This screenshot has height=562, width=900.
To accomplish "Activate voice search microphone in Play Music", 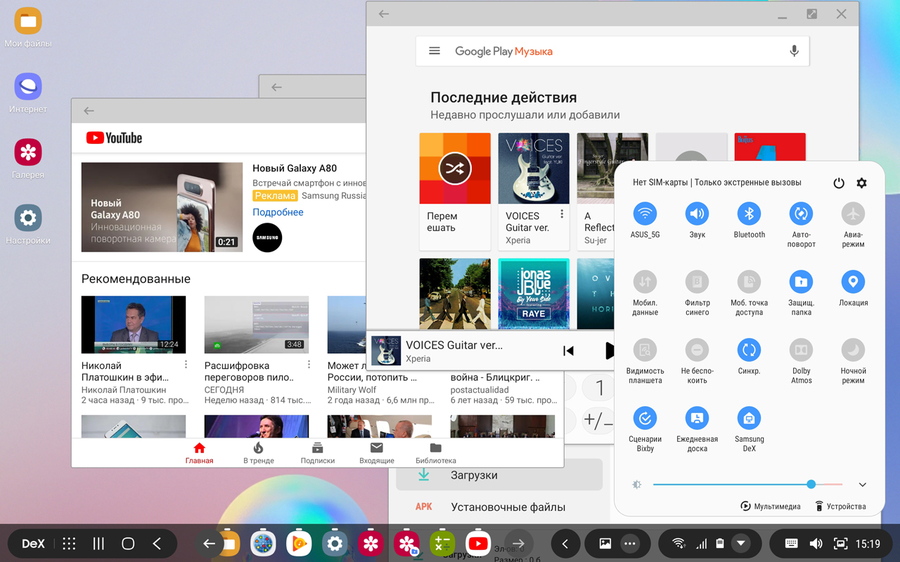I will click(x=794, y=51).
